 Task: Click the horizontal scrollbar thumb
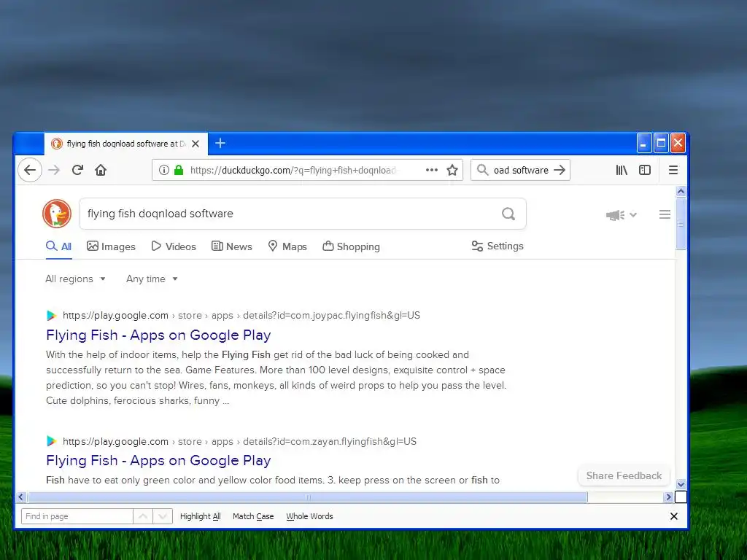click(307, 497)
